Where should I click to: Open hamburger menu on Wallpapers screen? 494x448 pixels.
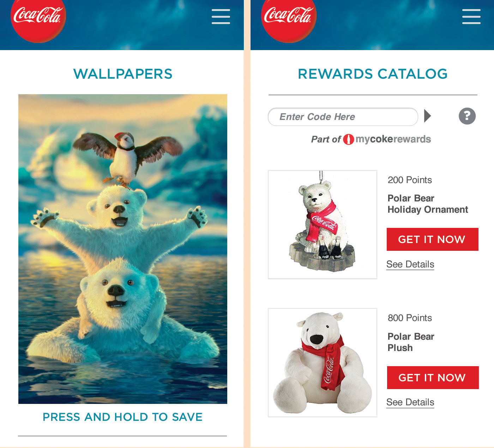tap(221, 17)
